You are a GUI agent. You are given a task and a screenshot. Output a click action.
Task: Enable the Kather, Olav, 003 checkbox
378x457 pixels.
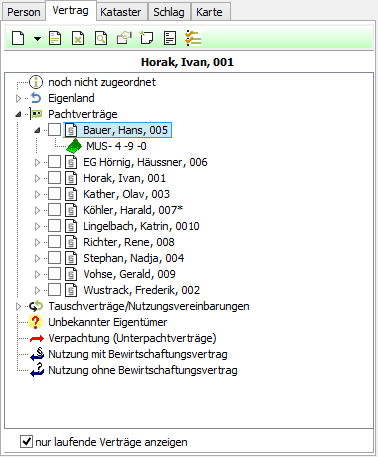tap(54, 194)
